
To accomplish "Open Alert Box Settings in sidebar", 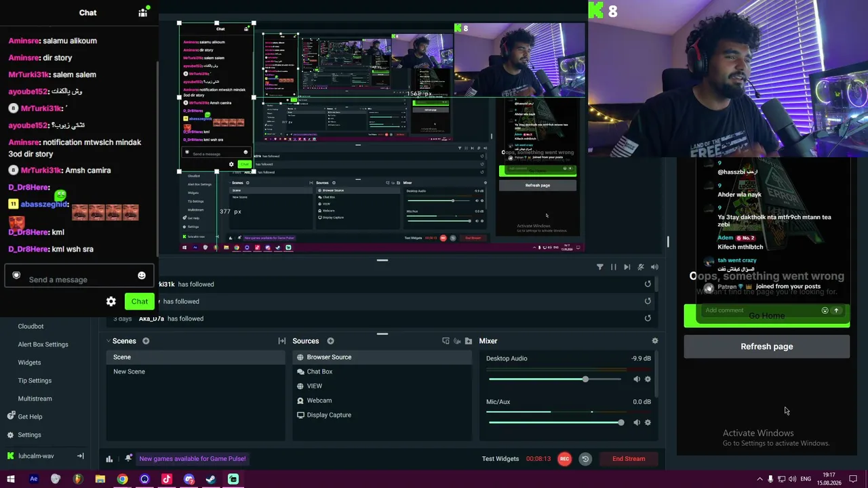I will point(43,344).
